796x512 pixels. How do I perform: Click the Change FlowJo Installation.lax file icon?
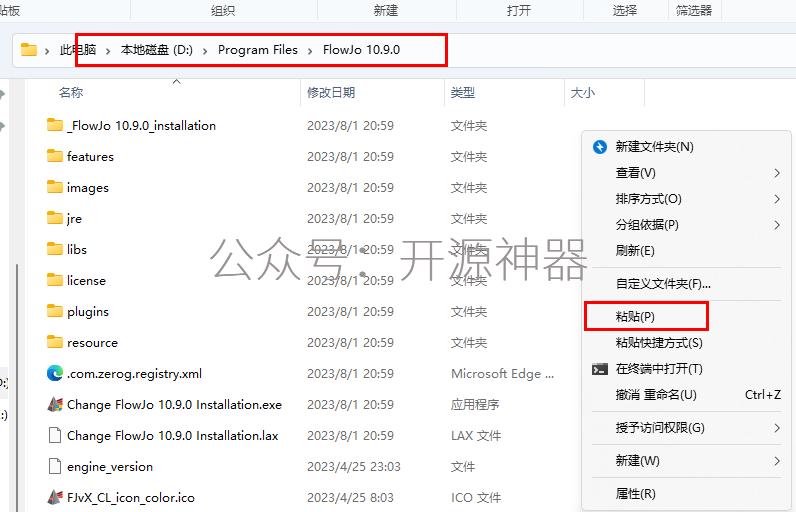[55, 435]
